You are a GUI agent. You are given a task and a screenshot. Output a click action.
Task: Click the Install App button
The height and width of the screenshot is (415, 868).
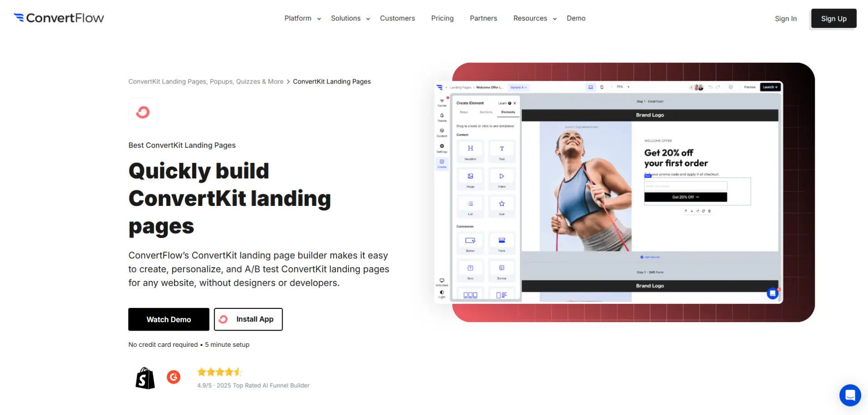pos(248,319)
